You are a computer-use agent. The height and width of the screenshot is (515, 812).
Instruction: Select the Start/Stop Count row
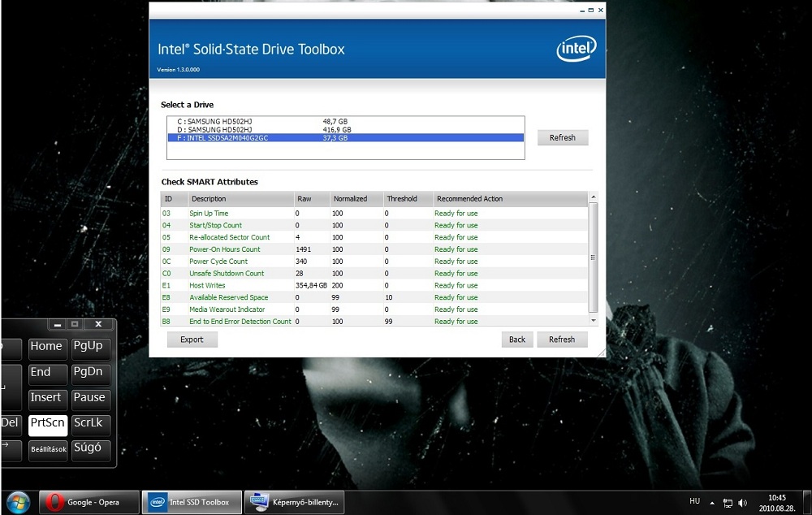pos(374,225)
